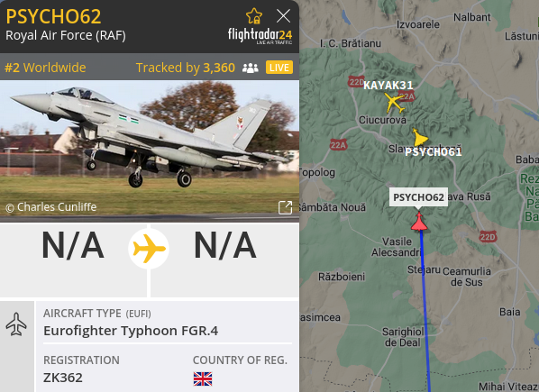The width and height of the screenshot is (539, 392).
Task: Click the United Kingdom flag icon
Action: point(203,378)
